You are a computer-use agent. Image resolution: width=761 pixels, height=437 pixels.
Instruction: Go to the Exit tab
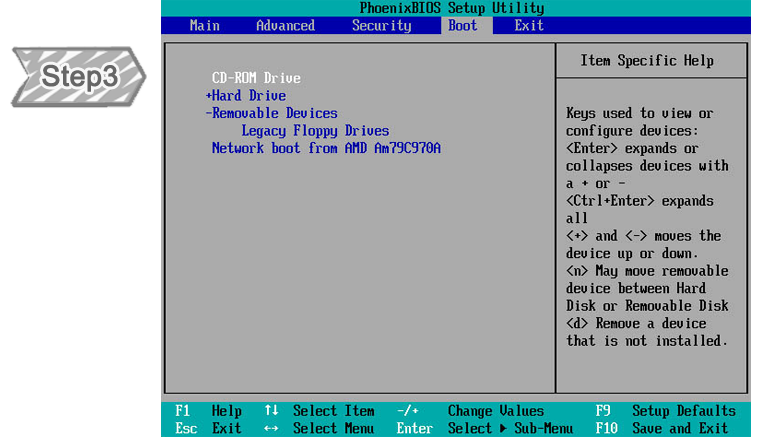click(529, 26)
